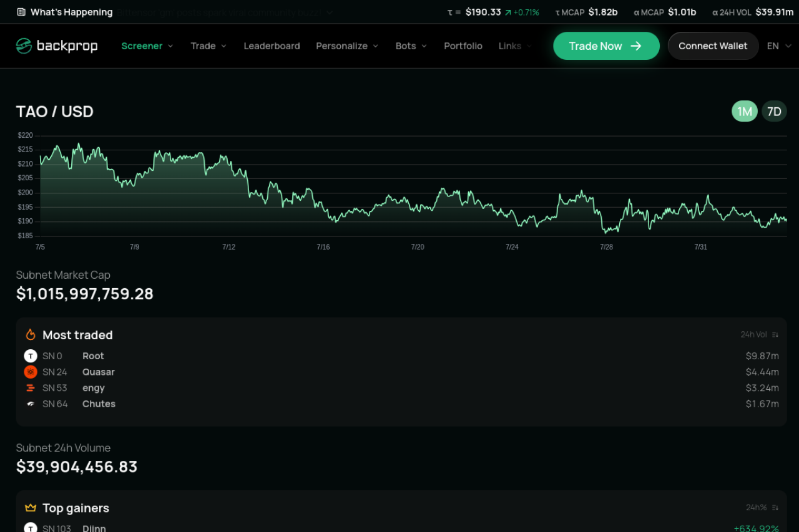Click the α 24H VOL $39.91m ticker

[x=753, y=12]
